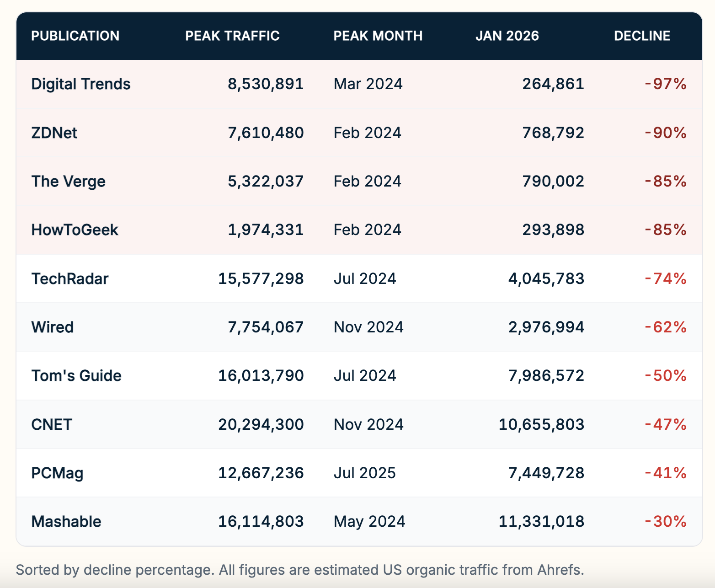The height and width of the screenshot is (588, 715).
Task: Click the Ahrefs footnote text
Action: [x=299, y=570]
